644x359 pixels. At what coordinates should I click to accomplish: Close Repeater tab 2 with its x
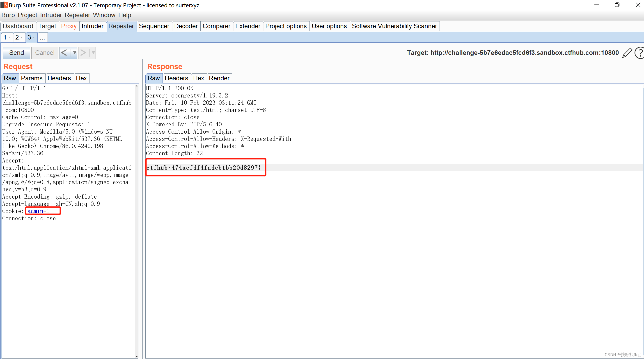pyautogui.click(x=22, y=38)
